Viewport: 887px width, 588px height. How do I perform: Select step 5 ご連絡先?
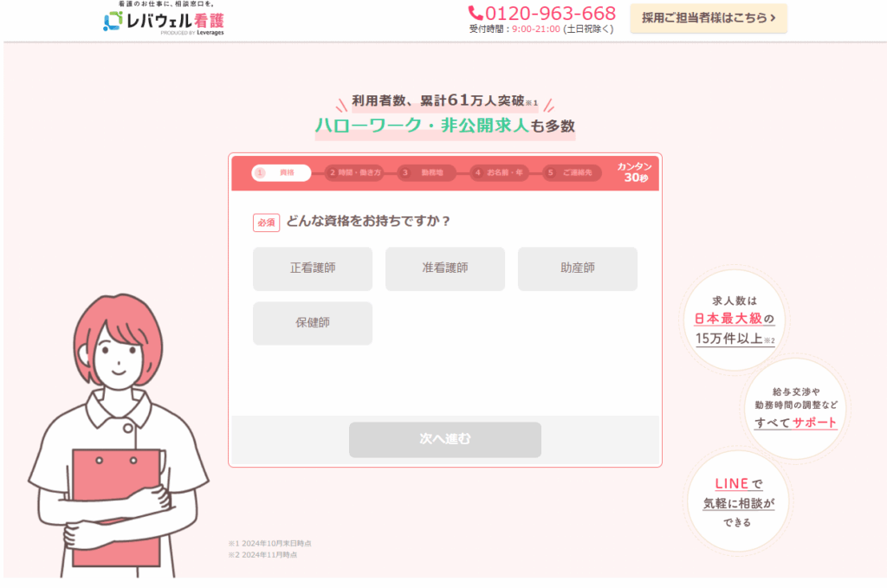point(572,172)
